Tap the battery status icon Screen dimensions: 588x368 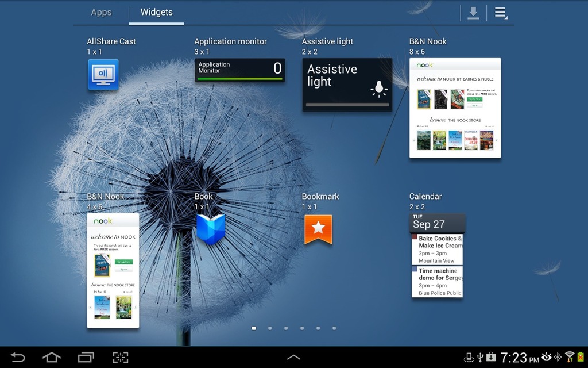(581, 356)
